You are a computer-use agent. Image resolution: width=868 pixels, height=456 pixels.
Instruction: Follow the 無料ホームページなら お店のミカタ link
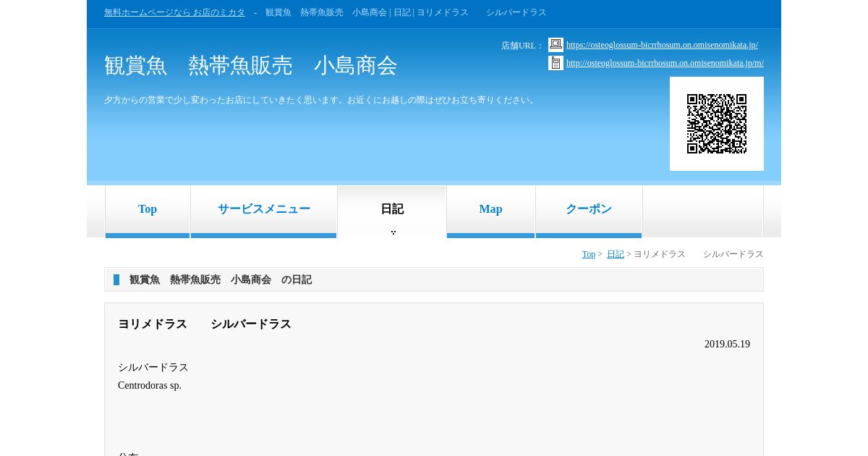click(x=174, y=12)
